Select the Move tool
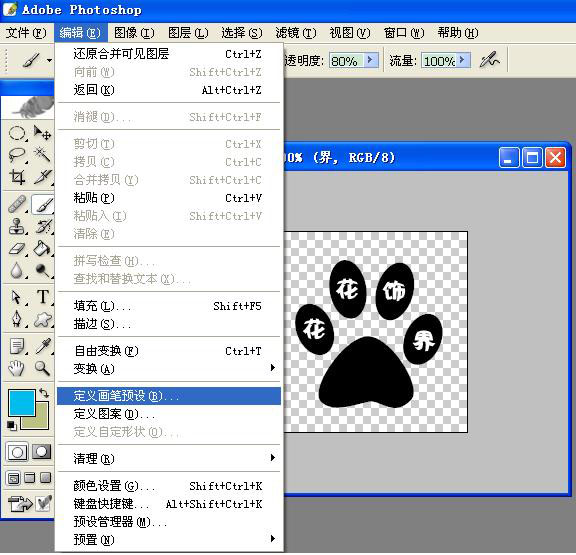The width and height of the screenshot is (576, 555). pos(42,133)
